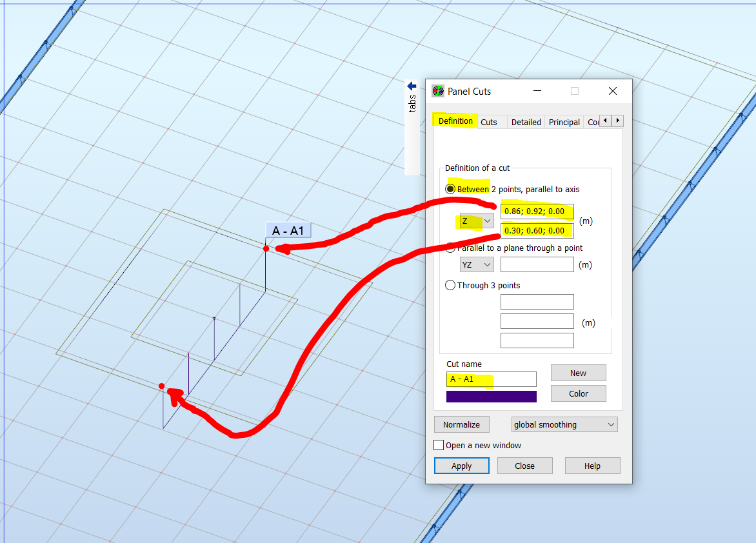756x543 pixels.
Task: Select 'Between 2 points, parallel to axis'
Action: (x=450, y=189)
